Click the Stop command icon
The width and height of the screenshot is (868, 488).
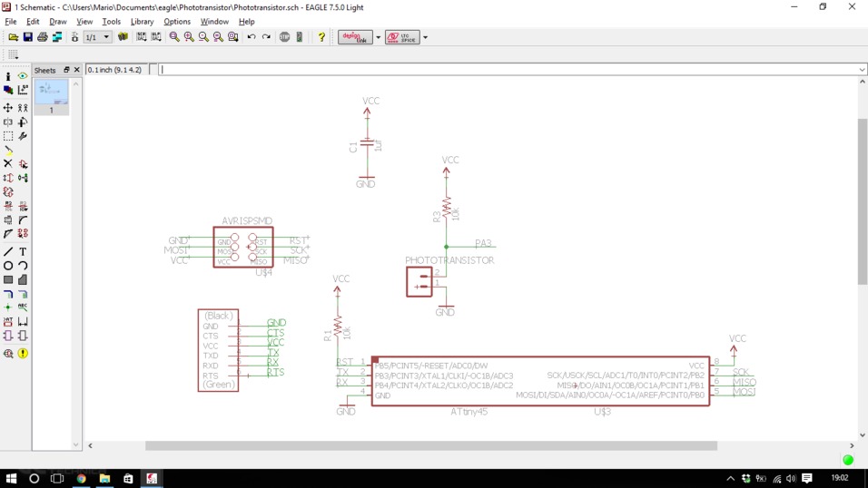tap(284, 37)
